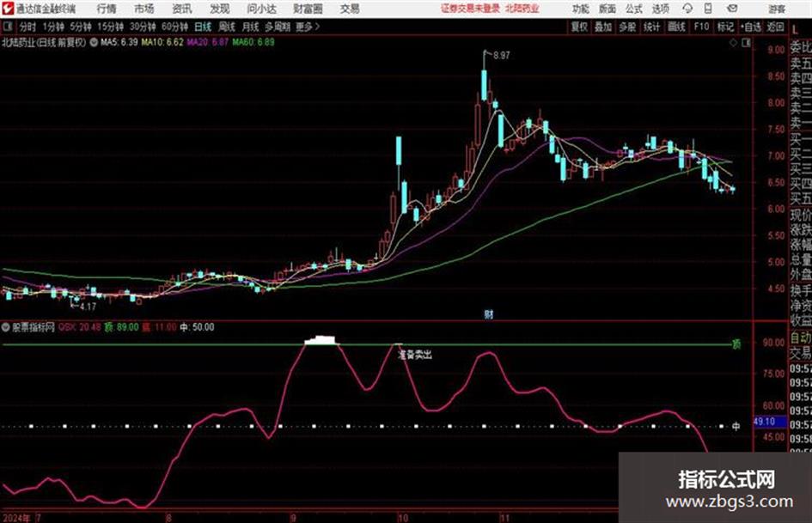The height and width of the screenshot is (523, 812).
Task: Click the panel layout icon before 分时
Action: pos(7,27)
